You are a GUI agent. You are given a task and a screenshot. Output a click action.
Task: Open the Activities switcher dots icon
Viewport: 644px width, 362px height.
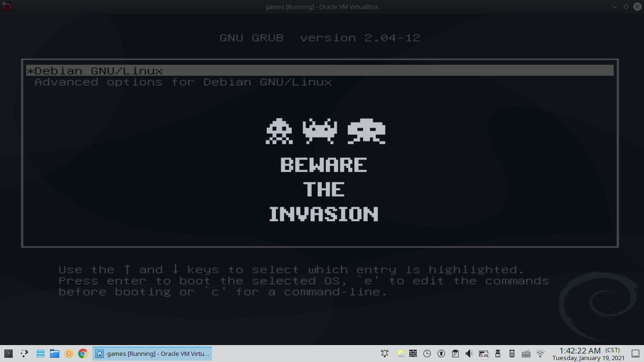click(x=24, y=353)
